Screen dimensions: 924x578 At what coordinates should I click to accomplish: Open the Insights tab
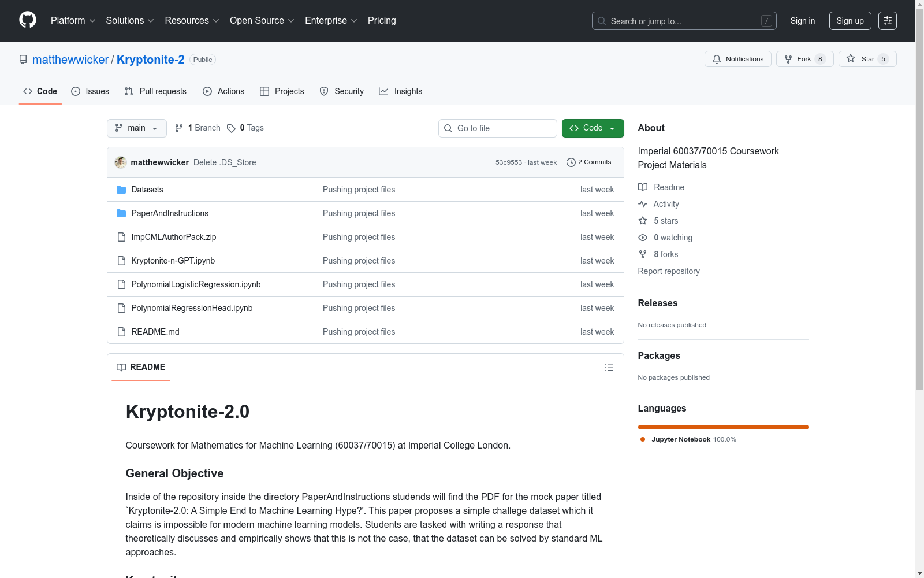click(401, 91)
